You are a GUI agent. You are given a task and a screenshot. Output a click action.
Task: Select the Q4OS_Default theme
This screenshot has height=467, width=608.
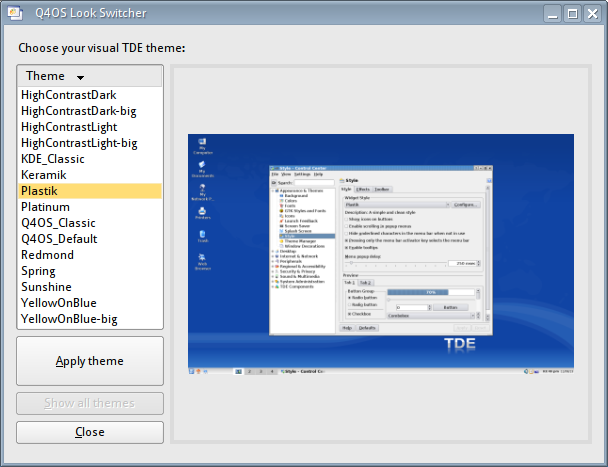(x=90, y=239)
